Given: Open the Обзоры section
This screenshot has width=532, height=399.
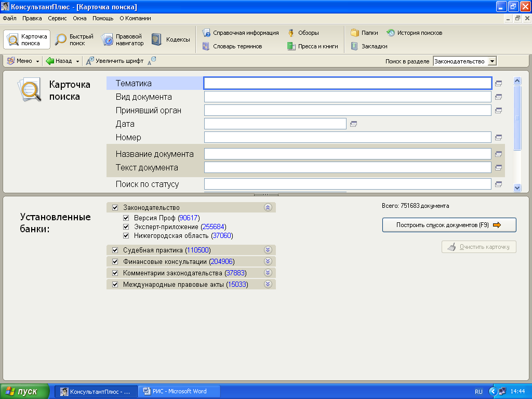Looking at the screenshot, I should tap(303, 33).
